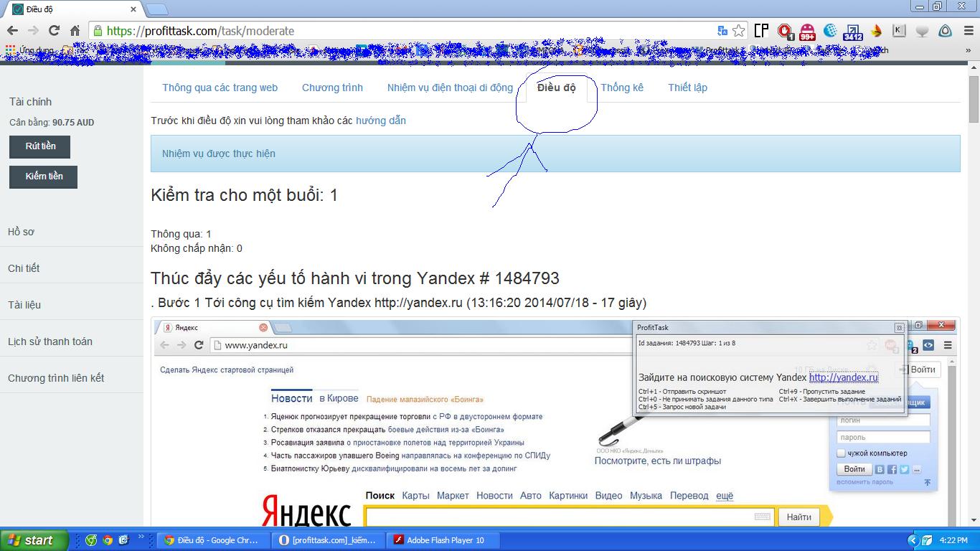Screen dimensions: 980x551
Task: Click the browser forward arrow
Action: point(33,31)
